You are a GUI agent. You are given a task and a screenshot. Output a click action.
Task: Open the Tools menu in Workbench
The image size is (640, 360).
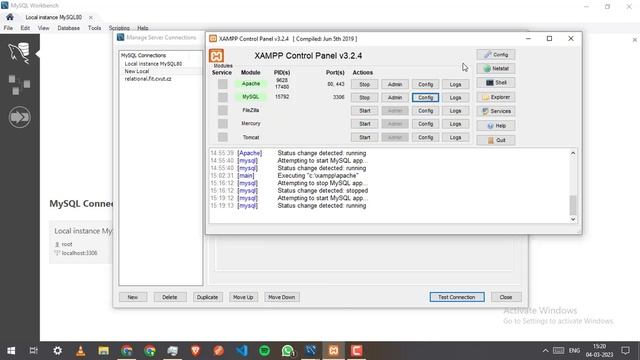(x=94, y=28)
